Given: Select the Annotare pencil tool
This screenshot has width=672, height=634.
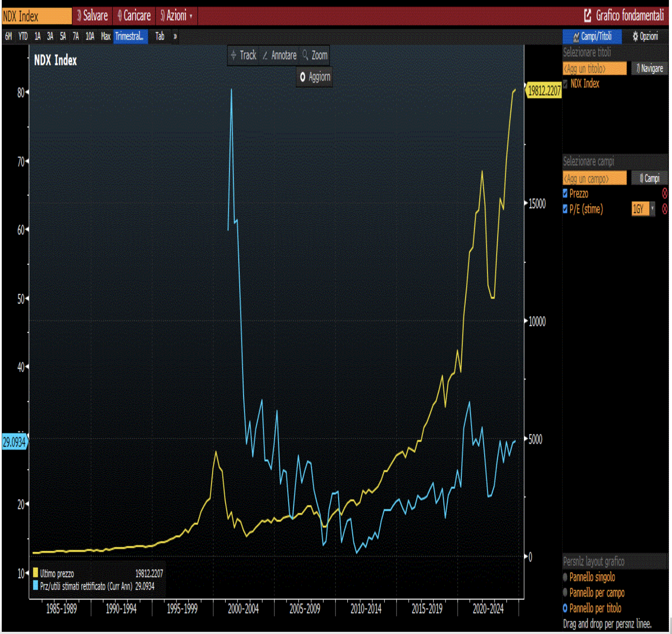Looking at the screenshot, I should point(279,55).
